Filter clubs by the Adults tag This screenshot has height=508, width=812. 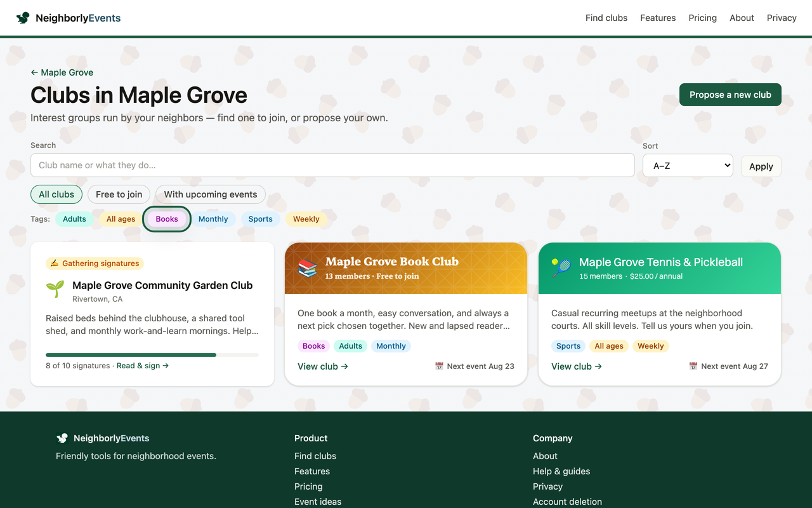[x=74, y=219]
